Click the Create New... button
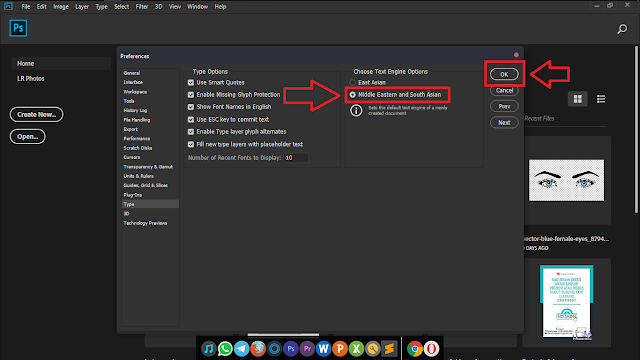Screen dimensions: 640x360 (36, 114)
